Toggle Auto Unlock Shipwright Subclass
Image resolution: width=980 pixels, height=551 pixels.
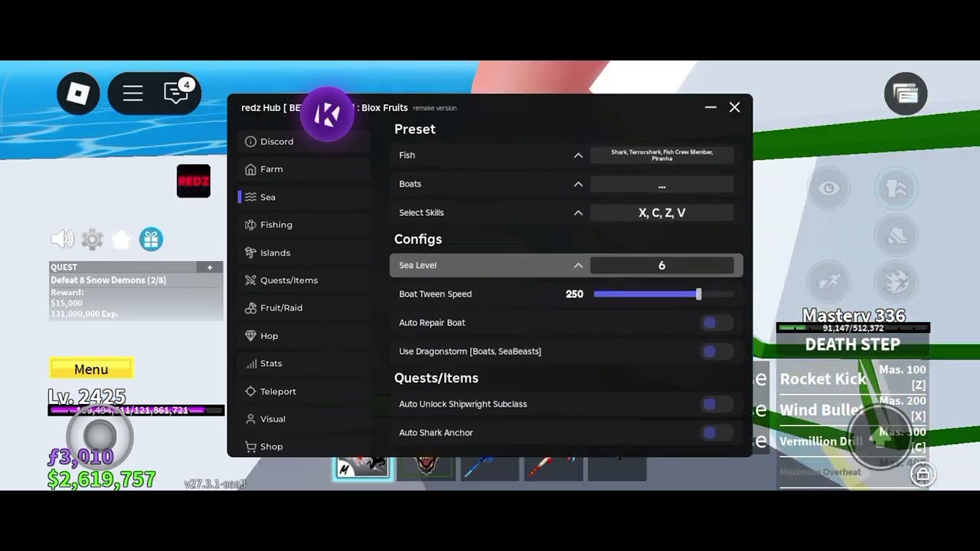tap(717, 404)
